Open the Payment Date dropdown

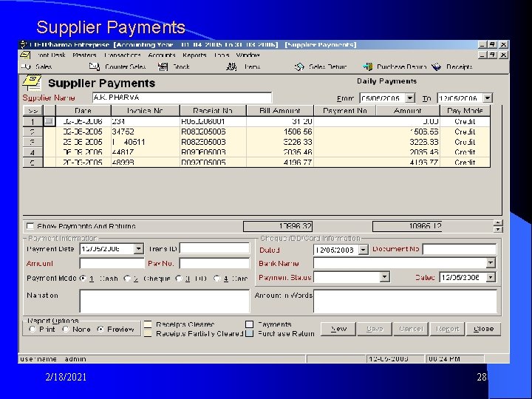[x=138, y=249]
